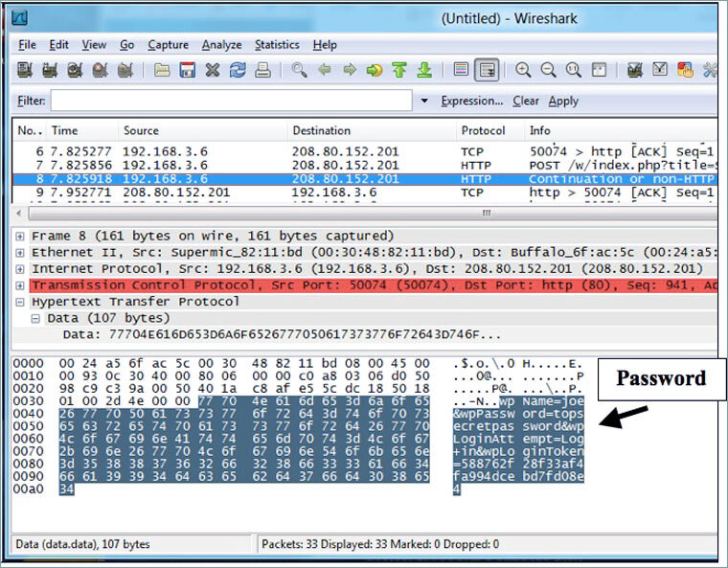Expand the Frame 8 tree node
The image size is (728, 568).
(x=19, y=237)
